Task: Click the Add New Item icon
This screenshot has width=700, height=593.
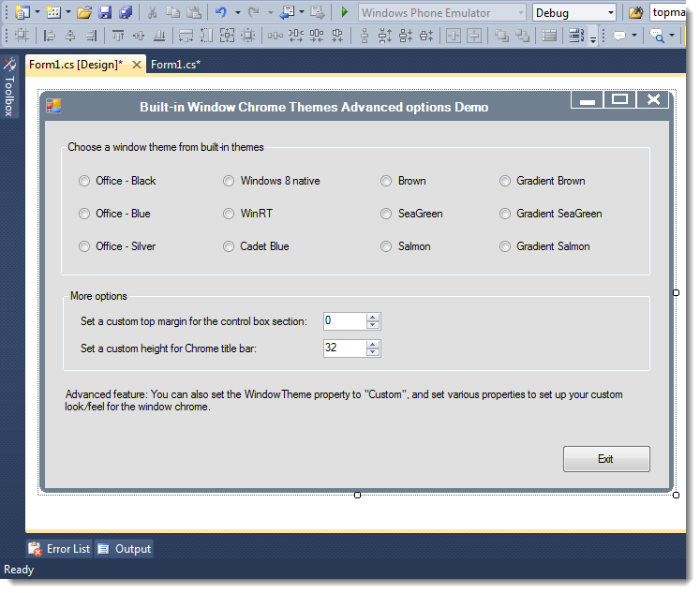Action: click(53, 12)
